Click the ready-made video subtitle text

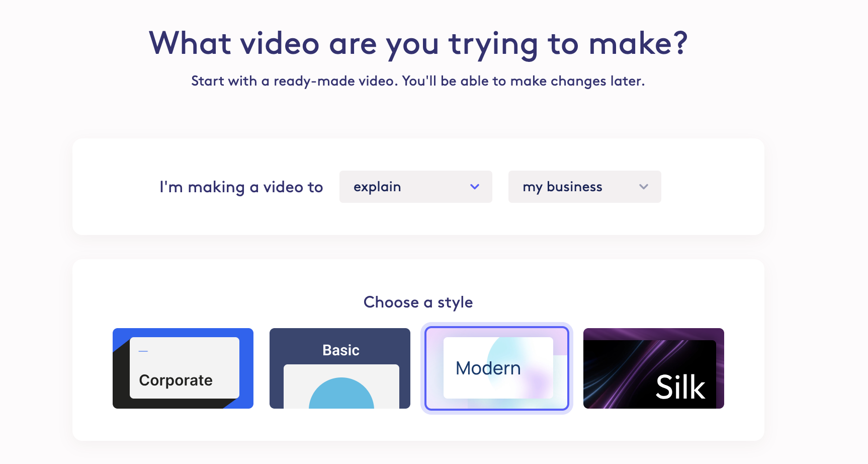(x=418, y=81)
